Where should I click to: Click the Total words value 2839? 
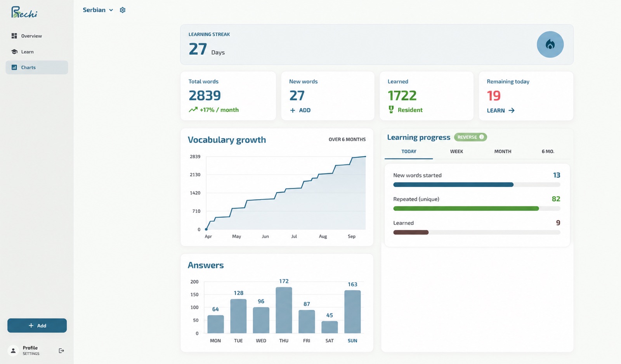(205, 95)
